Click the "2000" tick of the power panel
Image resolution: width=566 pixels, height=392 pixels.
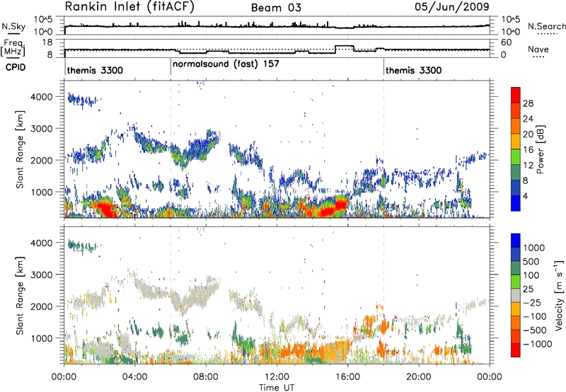click(42, 160)
